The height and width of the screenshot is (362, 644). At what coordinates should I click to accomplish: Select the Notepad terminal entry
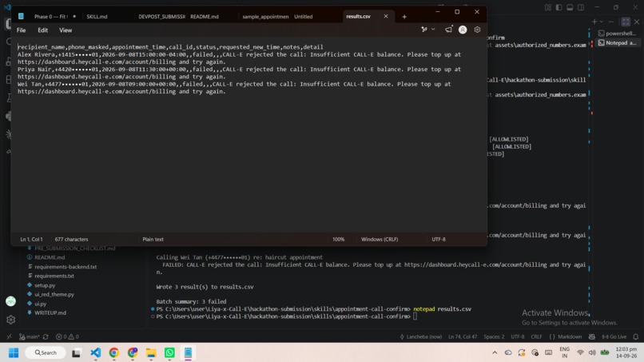coord(618,42)
